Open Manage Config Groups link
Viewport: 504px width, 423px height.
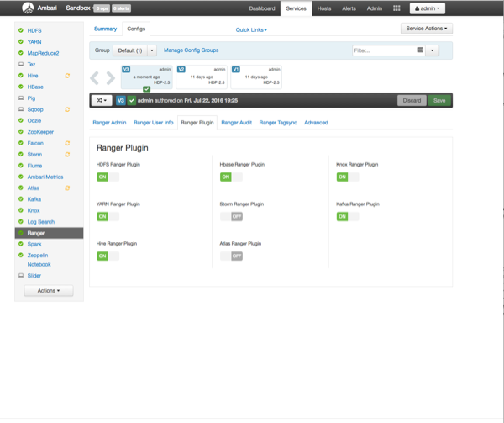[191, 50]
